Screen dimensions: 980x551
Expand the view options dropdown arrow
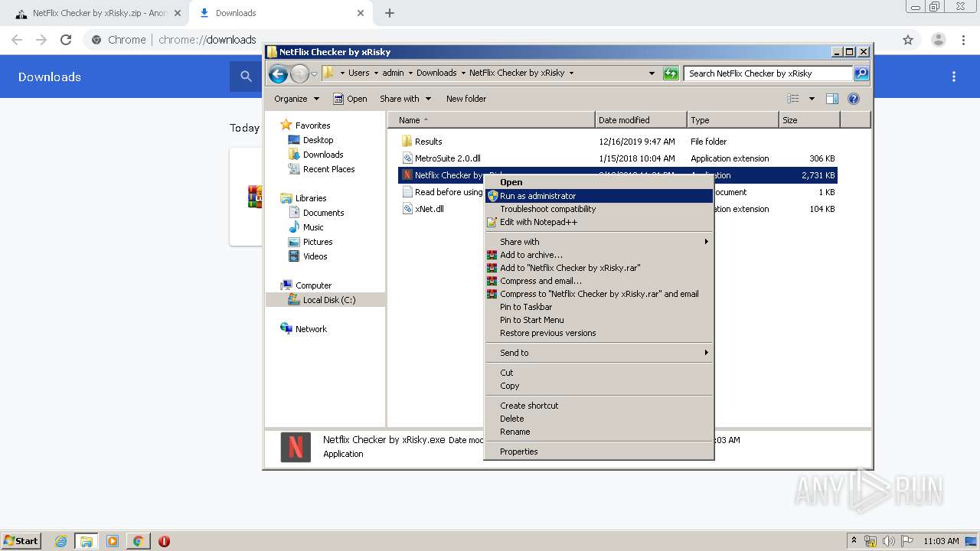[812, 99]
